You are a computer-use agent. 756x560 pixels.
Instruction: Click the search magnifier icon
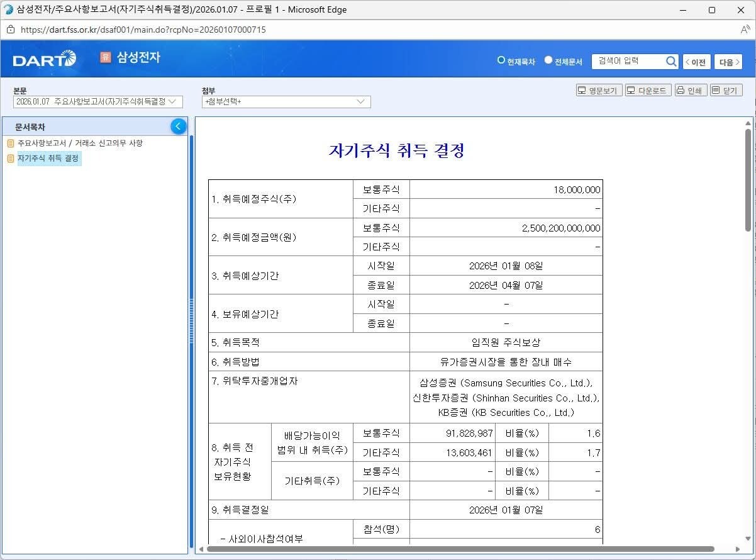click(x=671, y=62)
